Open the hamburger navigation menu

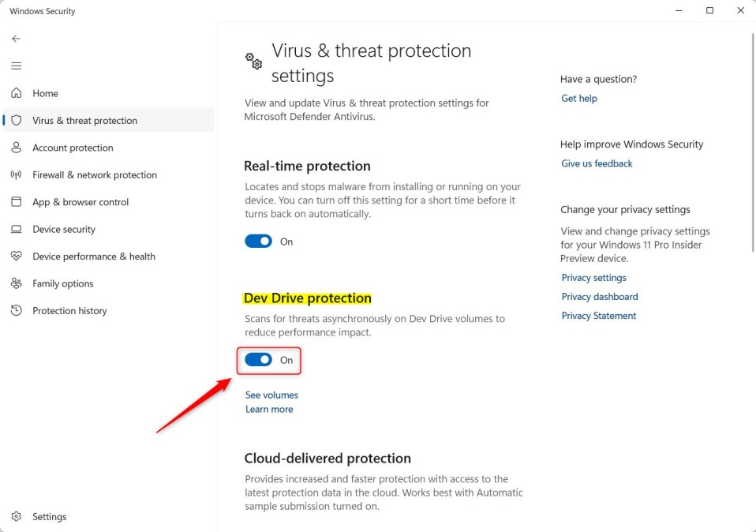pyautogui.click(x=17, y=66)
